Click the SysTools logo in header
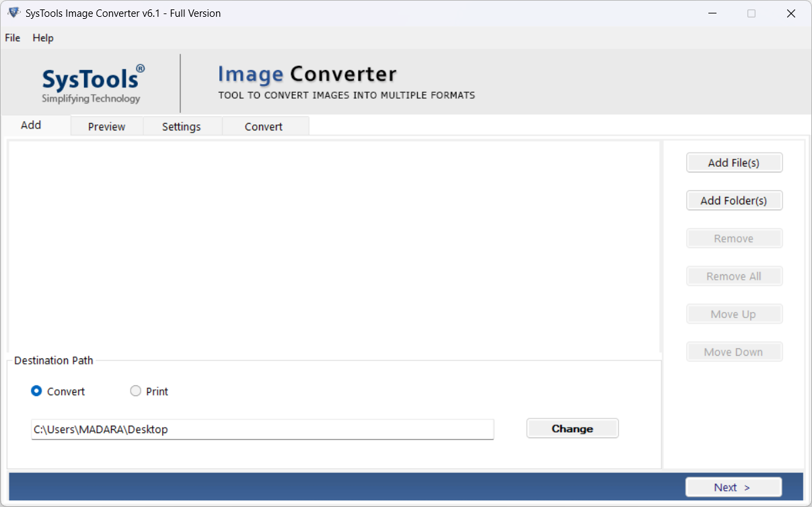 [x=93, y=83]
